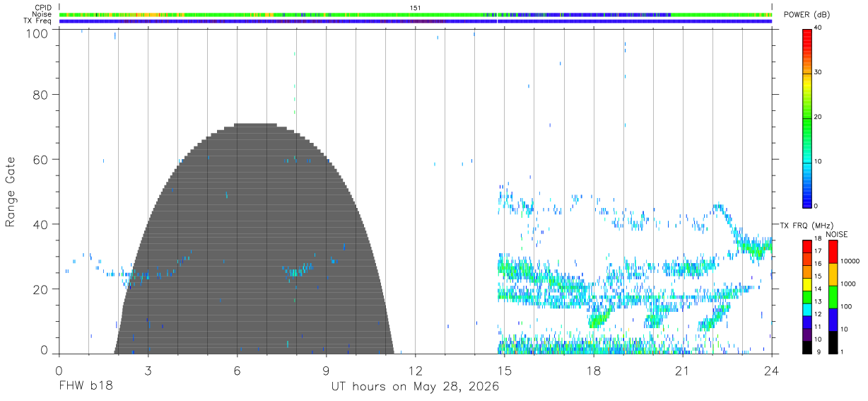Click the 1 tick on NOISE legend
868x401 pixels.
click(x=843, y=351)
